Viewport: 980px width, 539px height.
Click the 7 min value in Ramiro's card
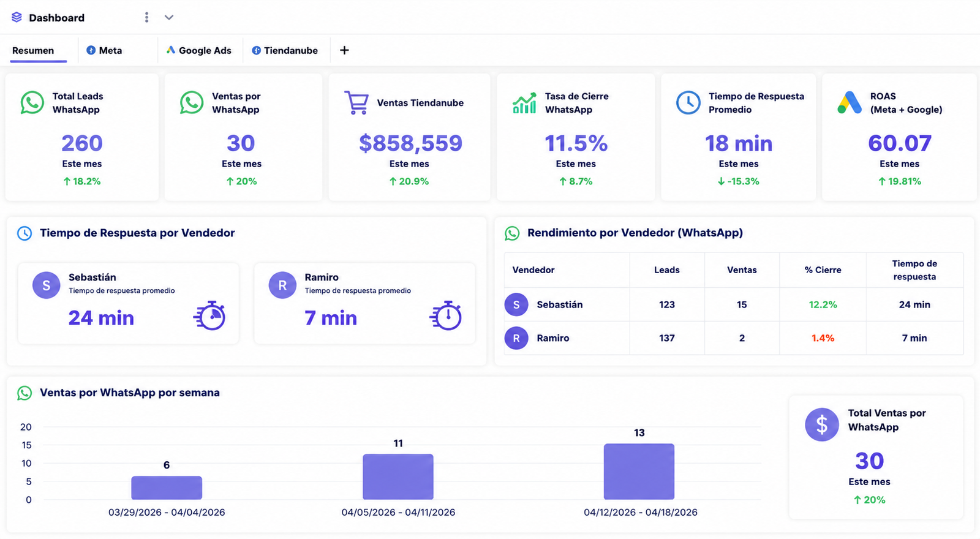click(331, 318)
